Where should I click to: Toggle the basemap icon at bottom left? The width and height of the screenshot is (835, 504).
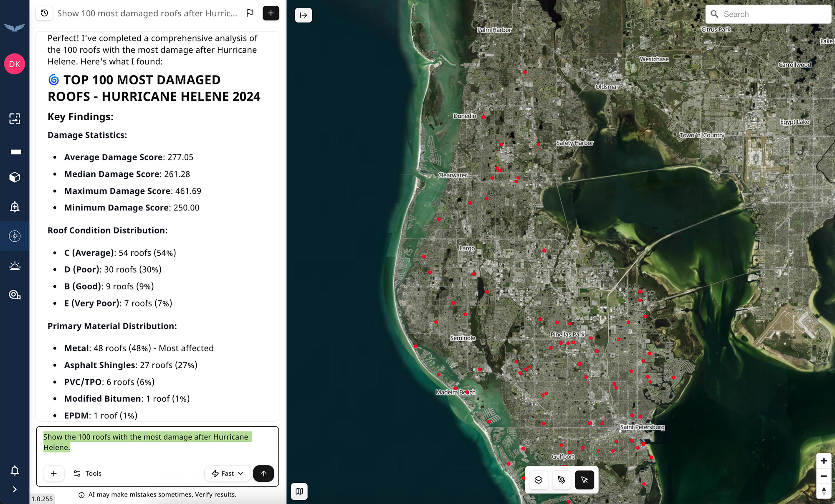[x=299, y=491]
